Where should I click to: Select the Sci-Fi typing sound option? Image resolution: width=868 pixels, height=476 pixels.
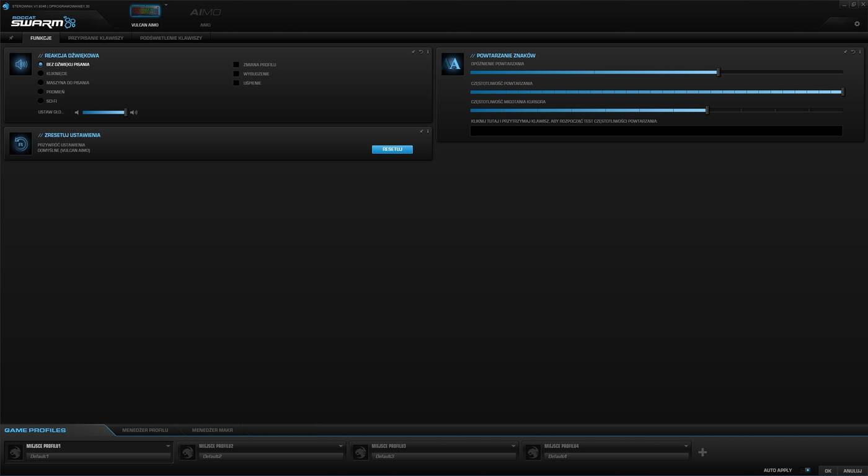(41, 101)
